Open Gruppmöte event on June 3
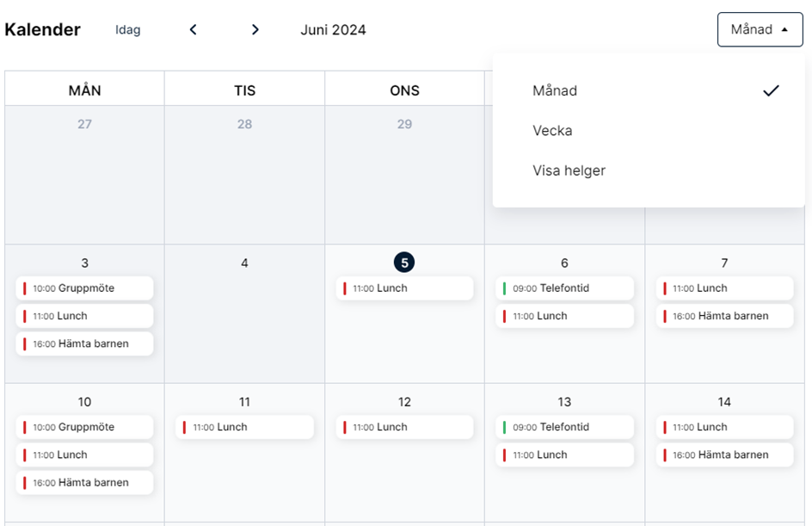The image size is (812, 526). click(x=84, y=288)
